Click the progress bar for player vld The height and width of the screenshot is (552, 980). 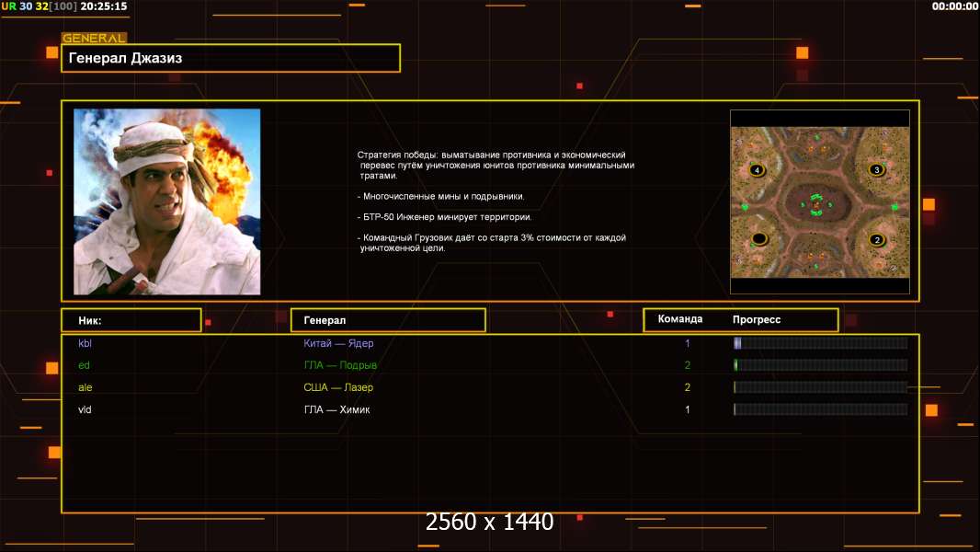(x=820, y=409)
